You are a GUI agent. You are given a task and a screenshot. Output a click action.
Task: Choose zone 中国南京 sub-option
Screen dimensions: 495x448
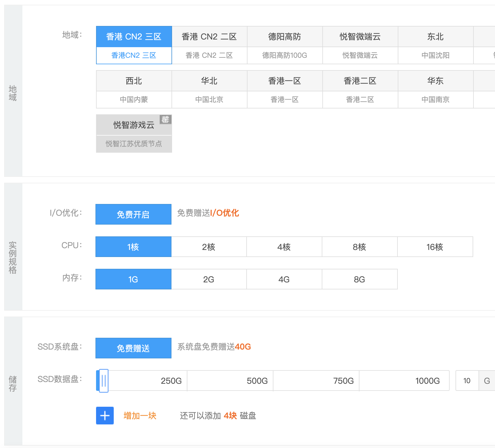pos(435,100)
